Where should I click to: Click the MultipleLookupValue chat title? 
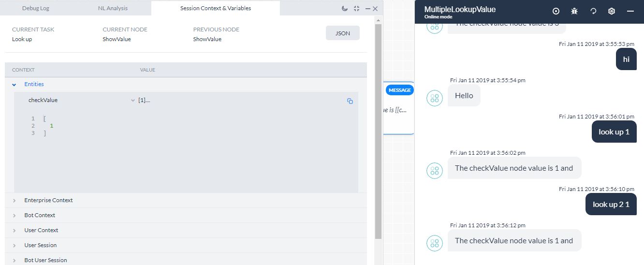(x=460, y=9)
